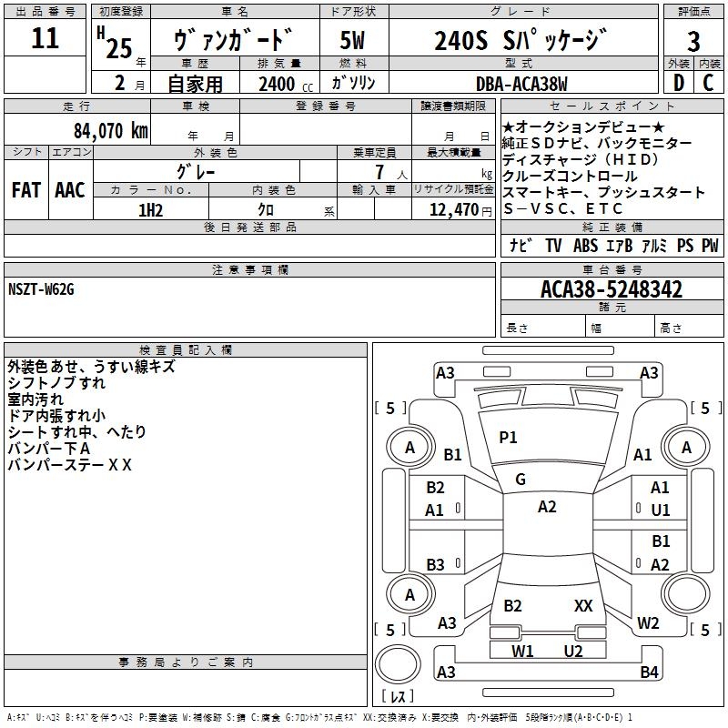Click the クルーズコントロール line
This screenshot has height=728, width=728.
click(x=570, y=176)
